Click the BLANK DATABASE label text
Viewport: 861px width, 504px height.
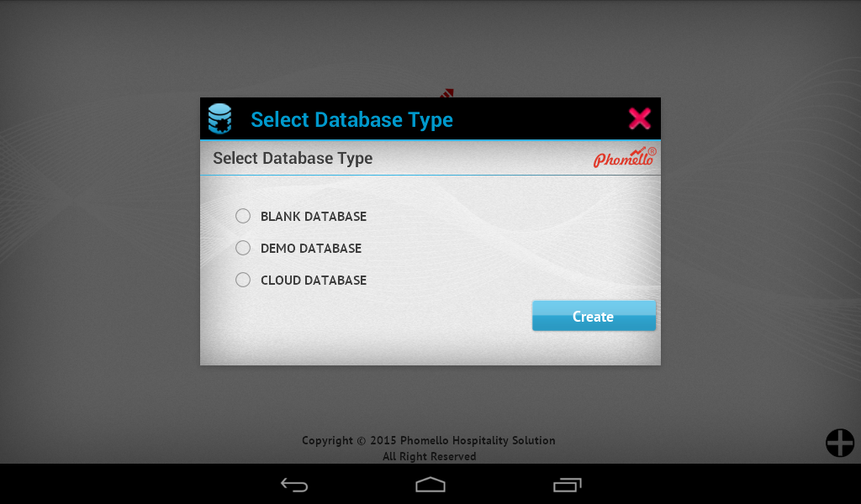point(314,216)
